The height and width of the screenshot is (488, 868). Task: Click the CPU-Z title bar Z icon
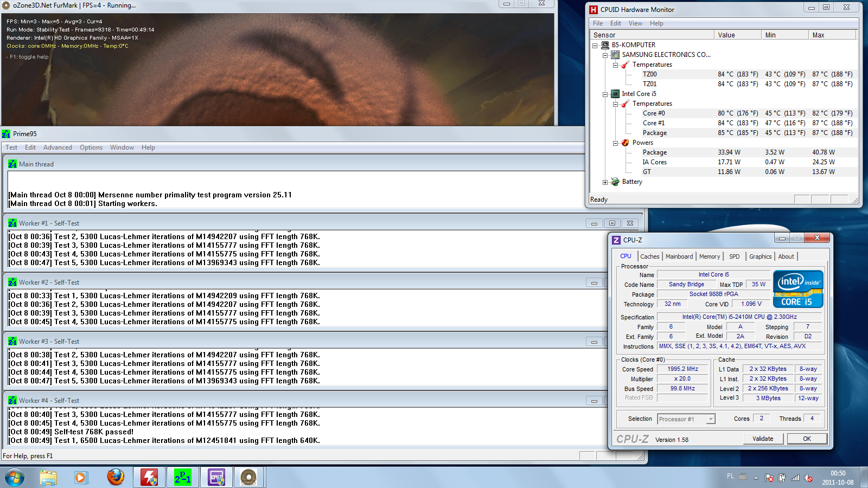coord(616,240)
